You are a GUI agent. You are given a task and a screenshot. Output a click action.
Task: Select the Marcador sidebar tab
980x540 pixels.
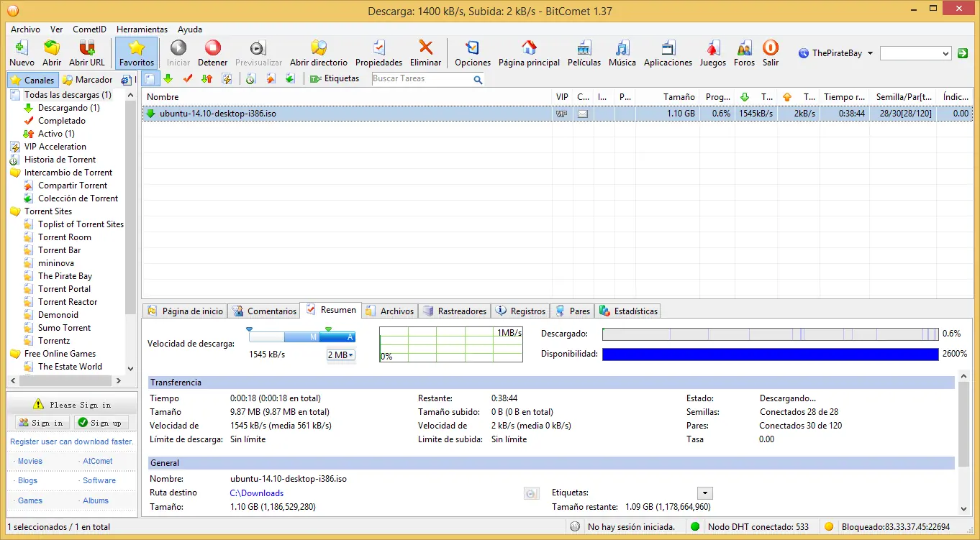coord(88,80)
